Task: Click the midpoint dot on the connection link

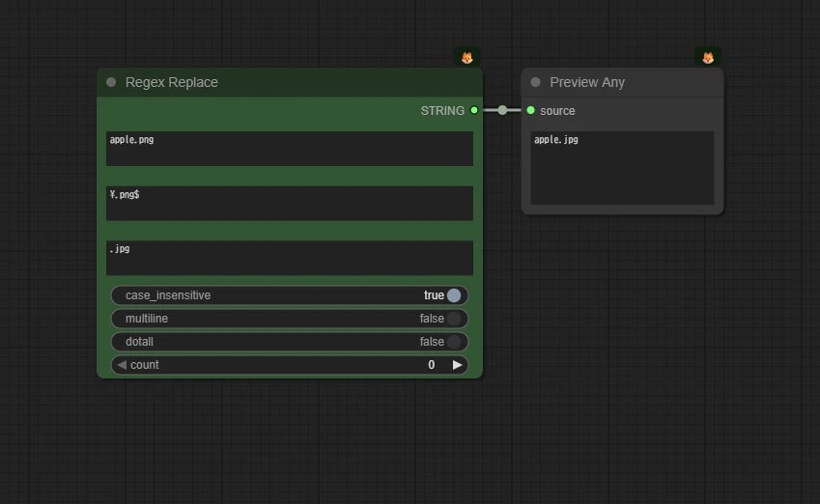Action: 502,110
